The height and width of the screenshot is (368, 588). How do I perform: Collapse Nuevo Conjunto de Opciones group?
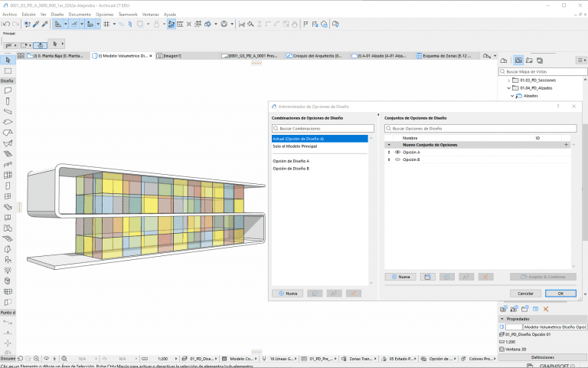click(x=389, y=144)
